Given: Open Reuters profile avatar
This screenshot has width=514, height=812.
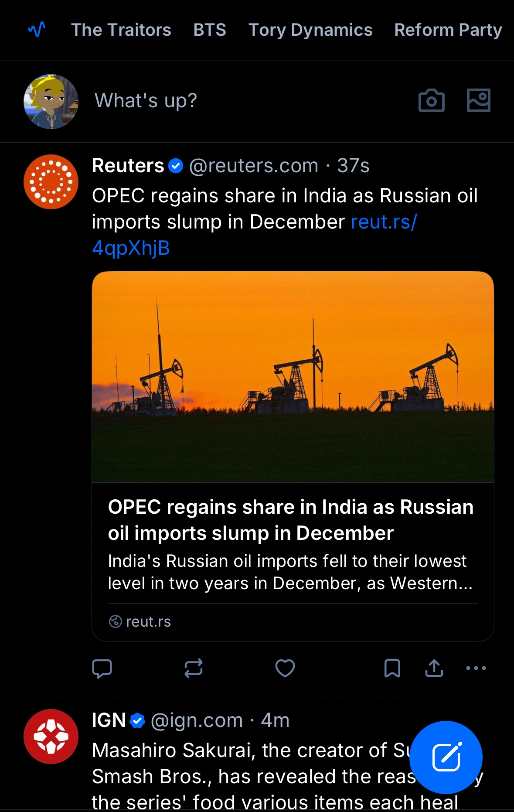Looking at the screenshot, I should click(x=51, y=182).
